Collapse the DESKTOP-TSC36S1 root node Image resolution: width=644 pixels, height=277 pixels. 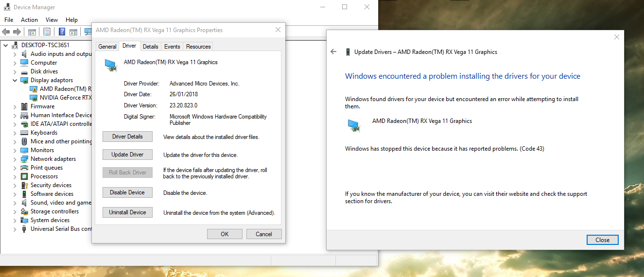(x=6, y=45)
